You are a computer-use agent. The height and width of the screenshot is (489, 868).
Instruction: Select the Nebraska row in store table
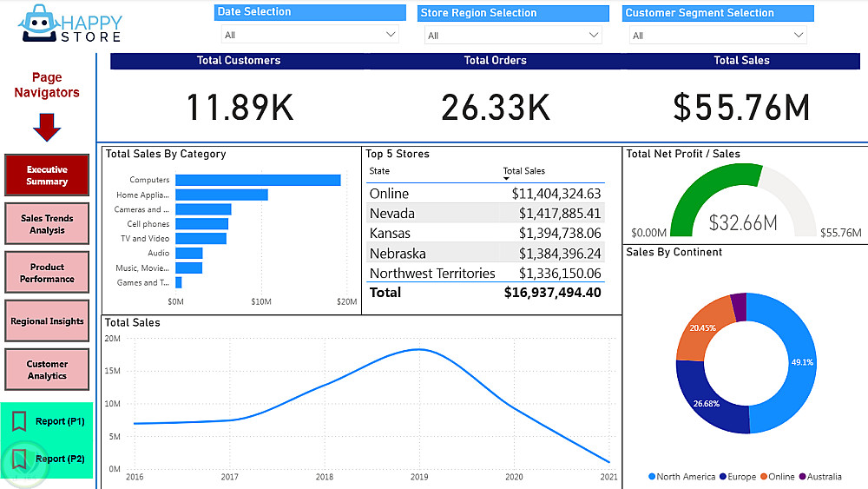pyautogui.click(x=485, y=253)
